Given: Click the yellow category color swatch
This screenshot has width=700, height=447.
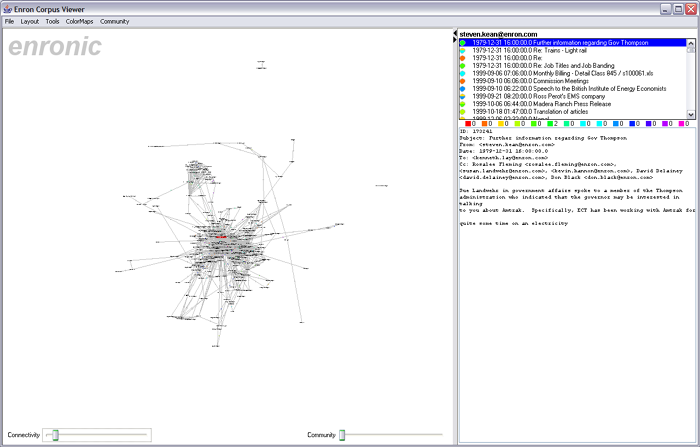Looking at the screenshot, I should click(501, 124).
